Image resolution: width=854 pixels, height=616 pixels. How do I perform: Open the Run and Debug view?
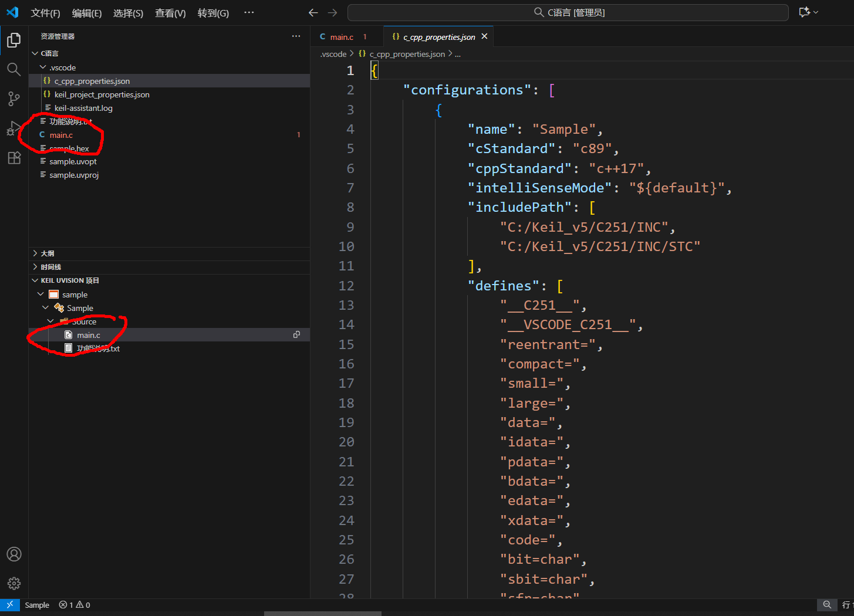coord(14,128)
